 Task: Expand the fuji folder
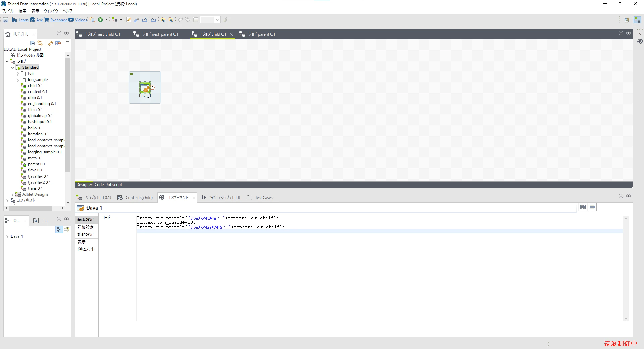click(x=18, y=74)
